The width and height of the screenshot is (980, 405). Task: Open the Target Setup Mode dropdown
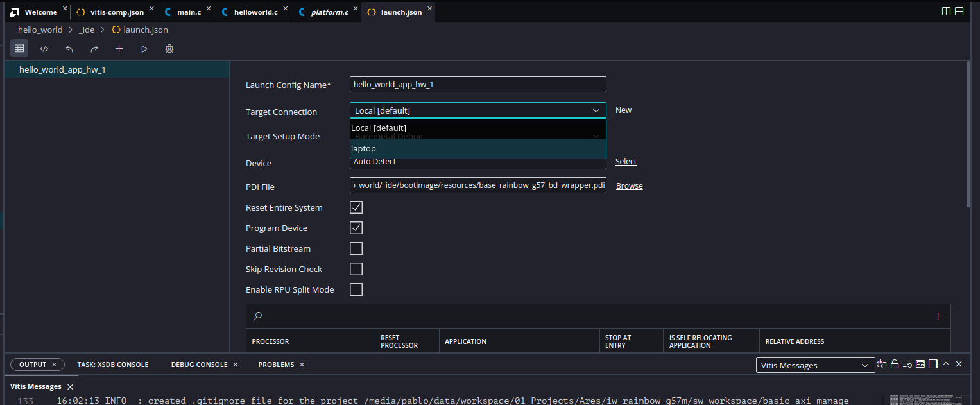(596, 136)
